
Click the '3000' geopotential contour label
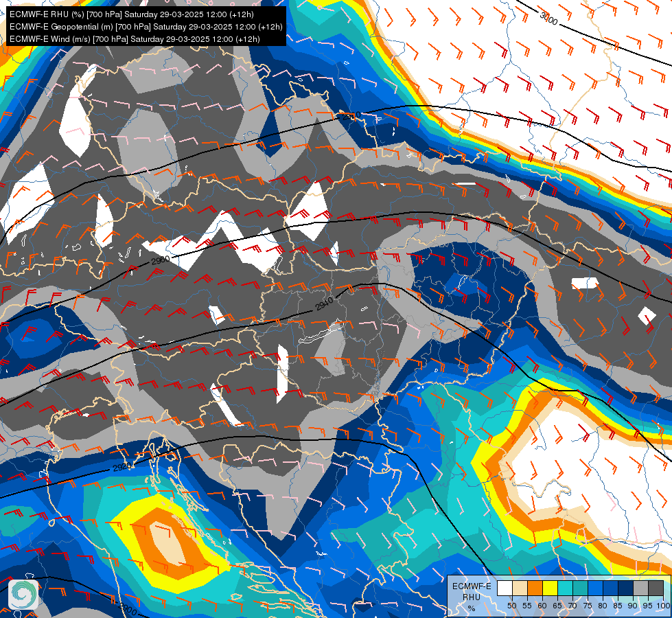pyautogui.click(x=548, y=19)
